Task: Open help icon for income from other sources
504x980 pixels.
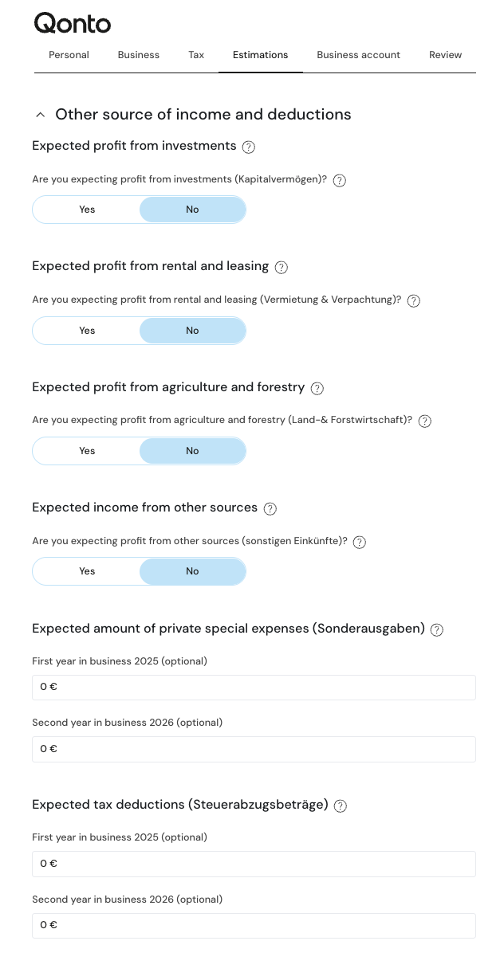Action: tap(270, 509)
